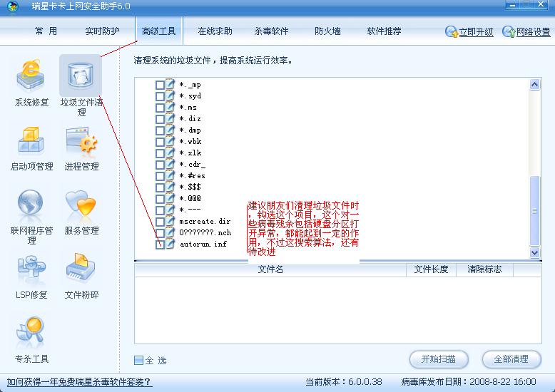This screenshot has width=555, height=392.
Task: Select the 垃圾文件清理 trash can icon
Action: pos(81,76)
